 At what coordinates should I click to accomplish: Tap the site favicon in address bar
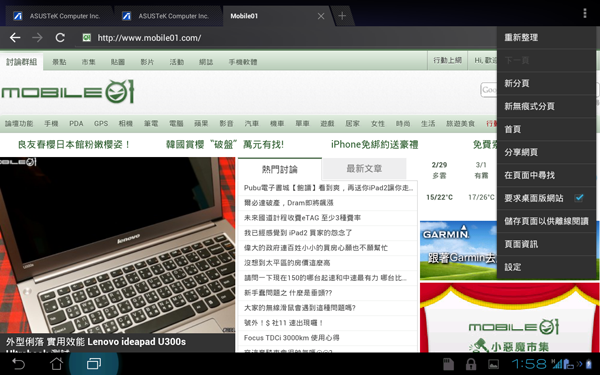coord(87,38)
